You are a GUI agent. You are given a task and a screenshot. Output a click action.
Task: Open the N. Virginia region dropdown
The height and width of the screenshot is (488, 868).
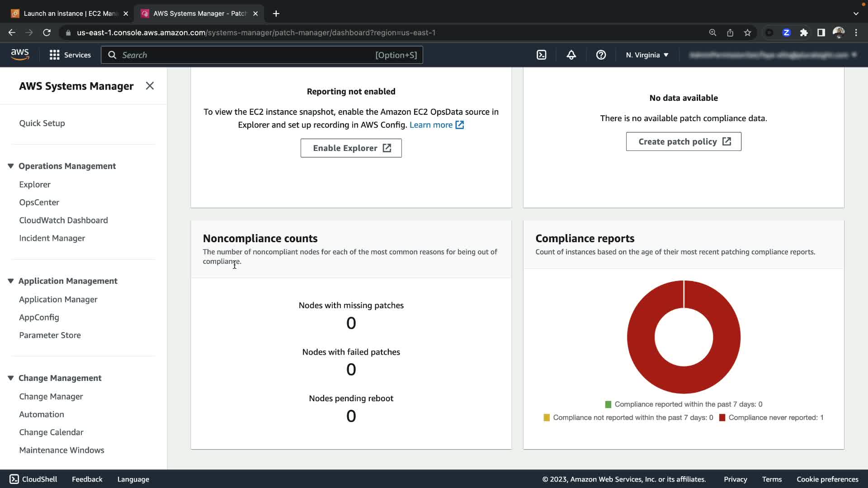647,55
